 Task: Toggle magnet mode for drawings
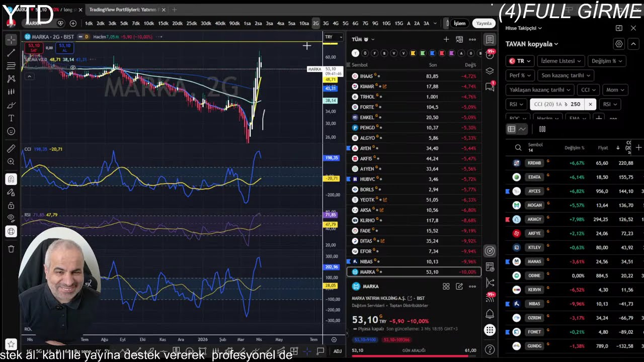click(x=11, y=179)
